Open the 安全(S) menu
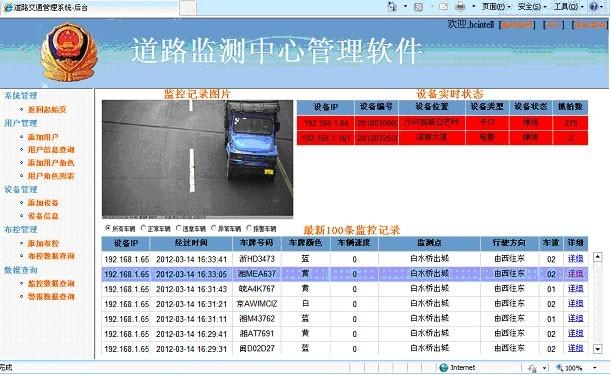Screen dimensions: 611x375 [x=532, y=7]
